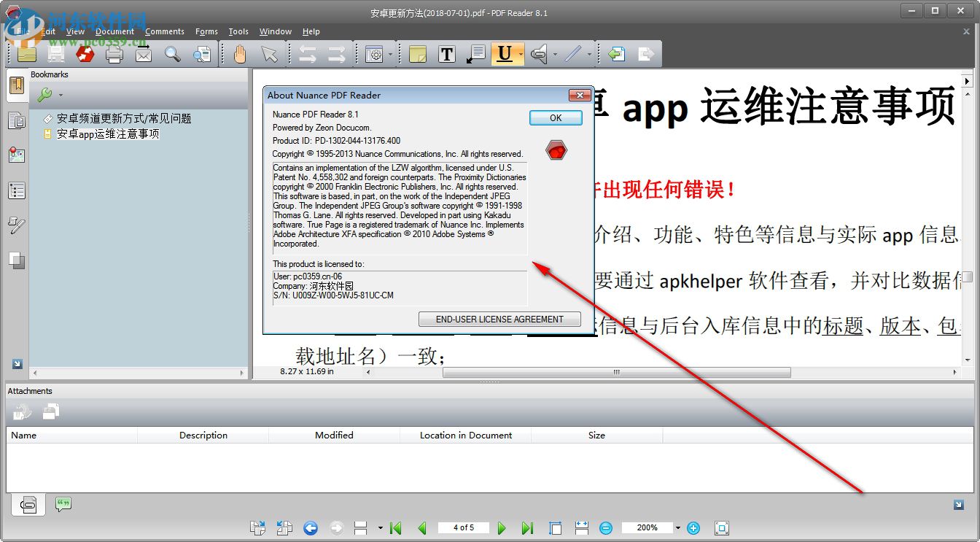Click the Open file folder icon
The width and height of the screenshot is (980, 542).
click(x=27, y=54)
